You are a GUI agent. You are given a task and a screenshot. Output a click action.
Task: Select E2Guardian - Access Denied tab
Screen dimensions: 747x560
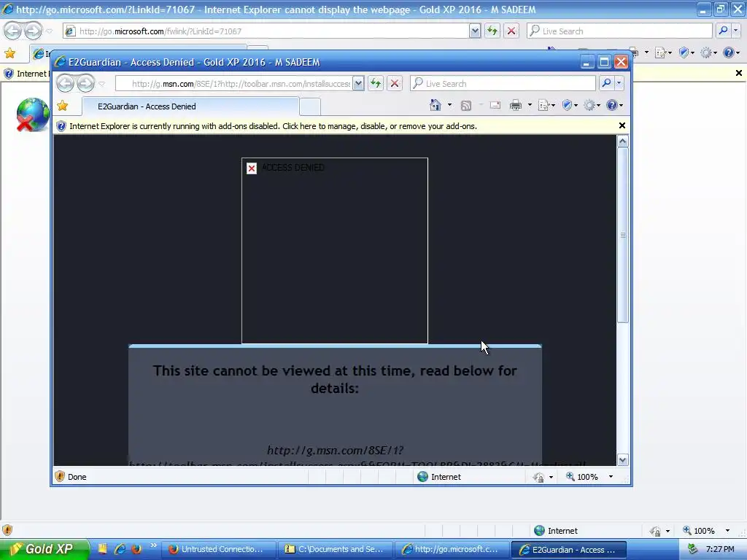[x=190, y=106]
